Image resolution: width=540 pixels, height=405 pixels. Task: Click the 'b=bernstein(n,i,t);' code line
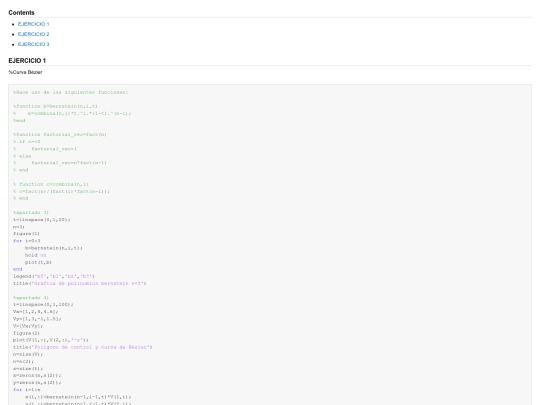click(54, 248)
